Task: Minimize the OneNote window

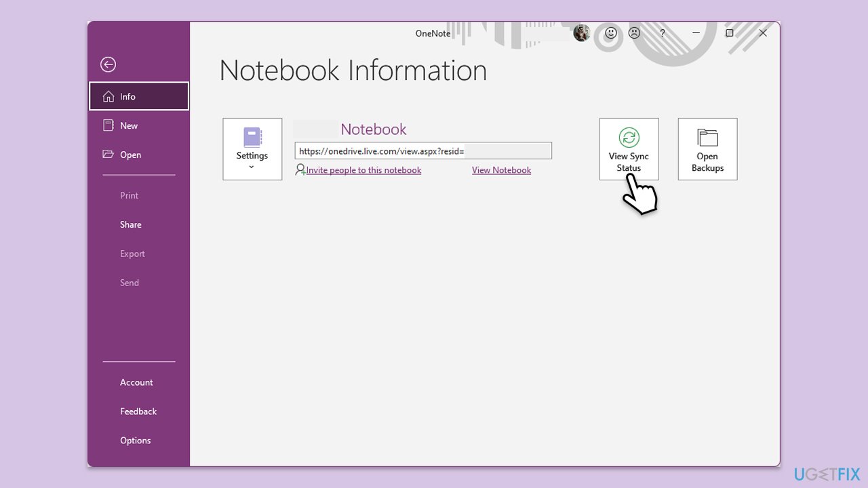Action: pos(696,33)
